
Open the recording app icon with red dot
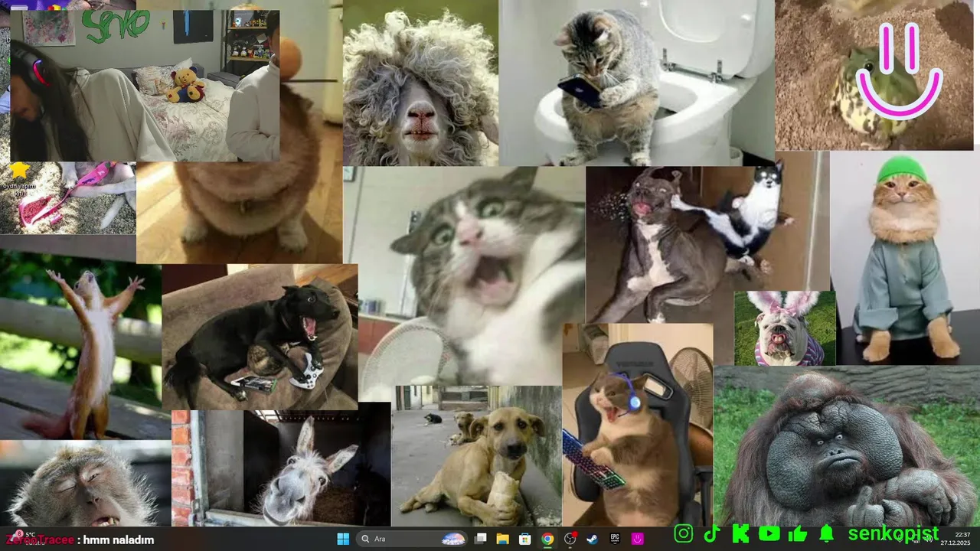coord(570,539)
